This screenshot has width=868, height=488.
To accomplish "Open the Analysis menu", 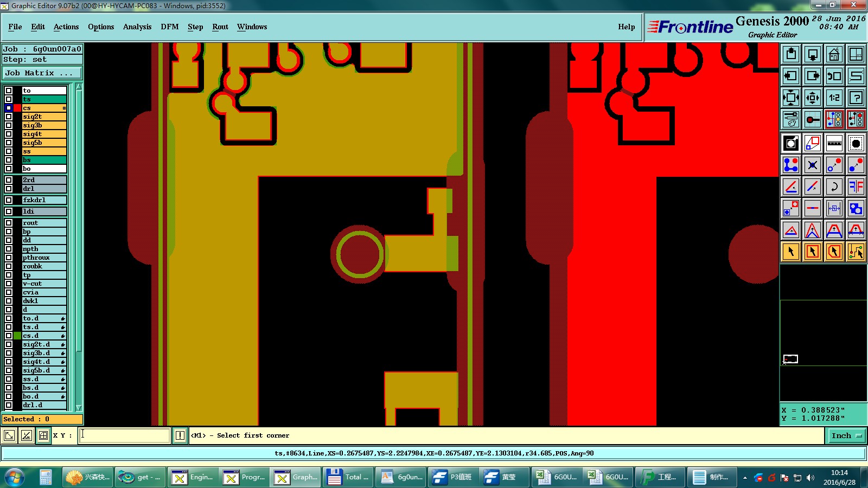I will pyautogui.click(x=137, y=27).
